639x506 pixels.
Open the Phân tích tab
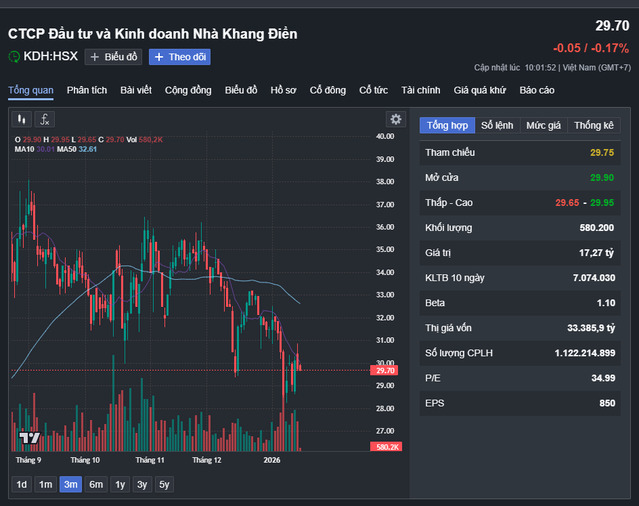pyautogui.click(x=87, y=90)
